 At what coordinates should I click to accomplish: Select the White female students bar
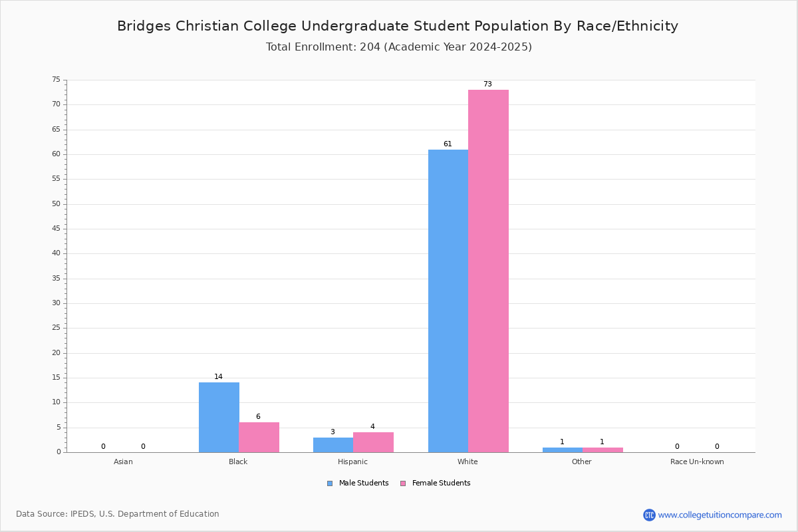pos(488,271)
